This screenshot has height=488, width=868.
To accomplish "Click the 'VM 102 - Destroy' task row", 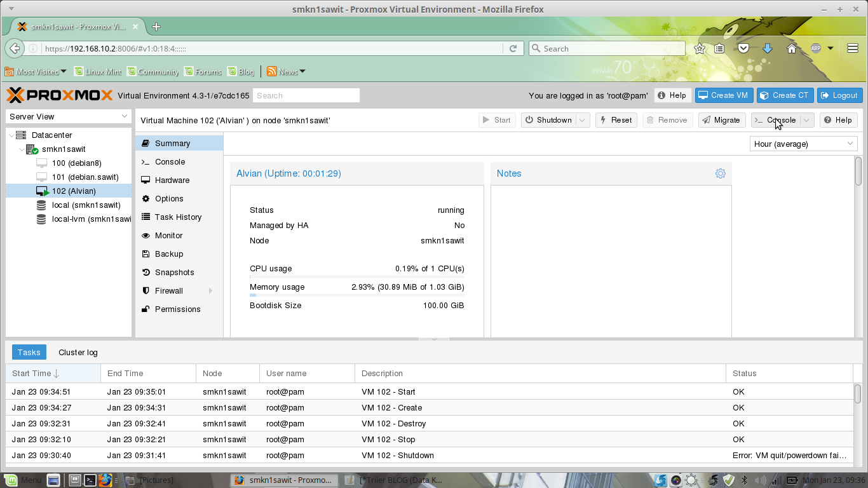I will click(430, 424).
